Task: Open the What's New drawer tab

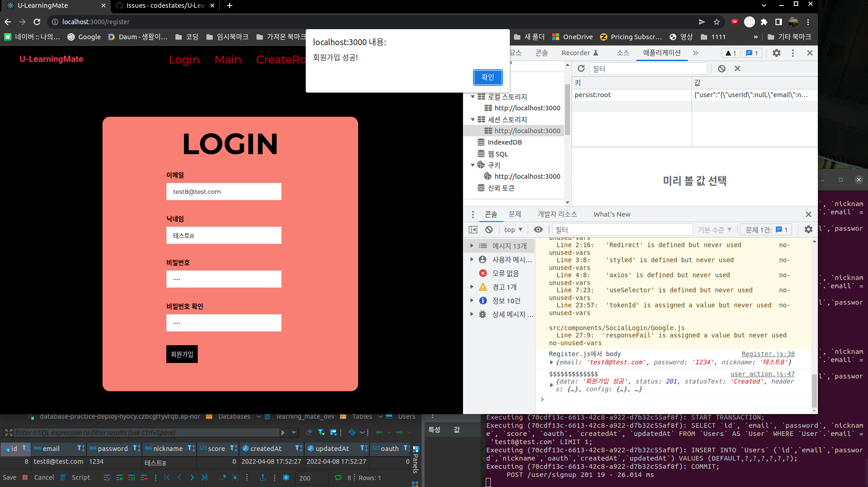Action: pyautogui.click(x=611, y=214)
